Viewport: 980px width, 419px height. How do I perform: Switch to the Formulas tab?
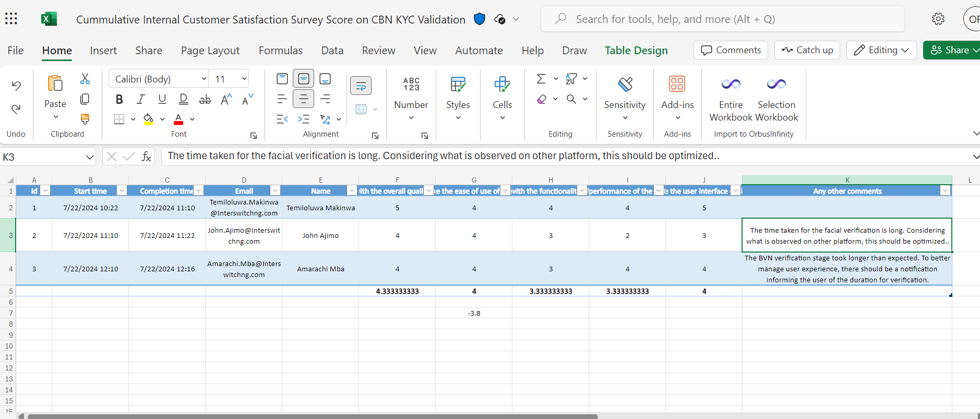[280, 51]
